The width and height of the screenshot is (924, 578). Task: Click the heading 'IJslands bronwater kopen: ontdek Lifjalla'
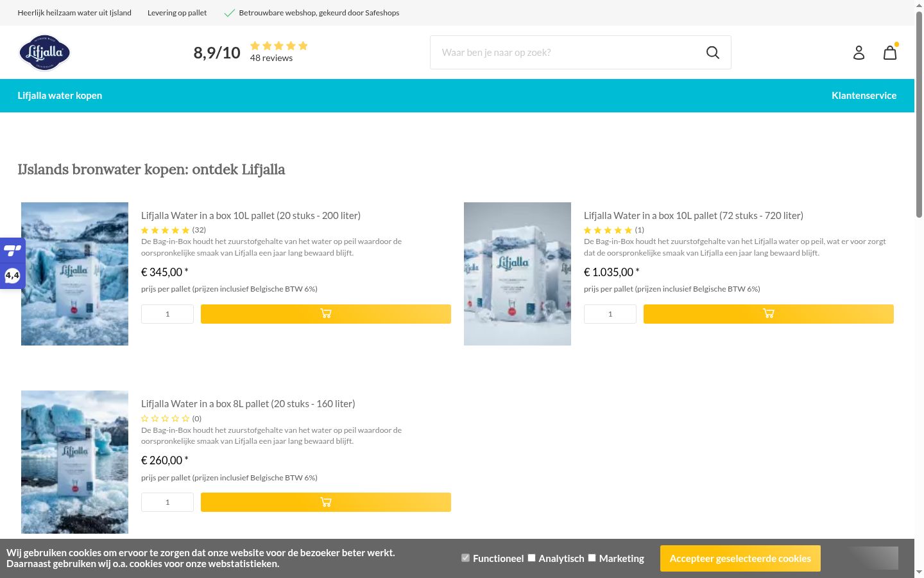click(x=151, y=170)
